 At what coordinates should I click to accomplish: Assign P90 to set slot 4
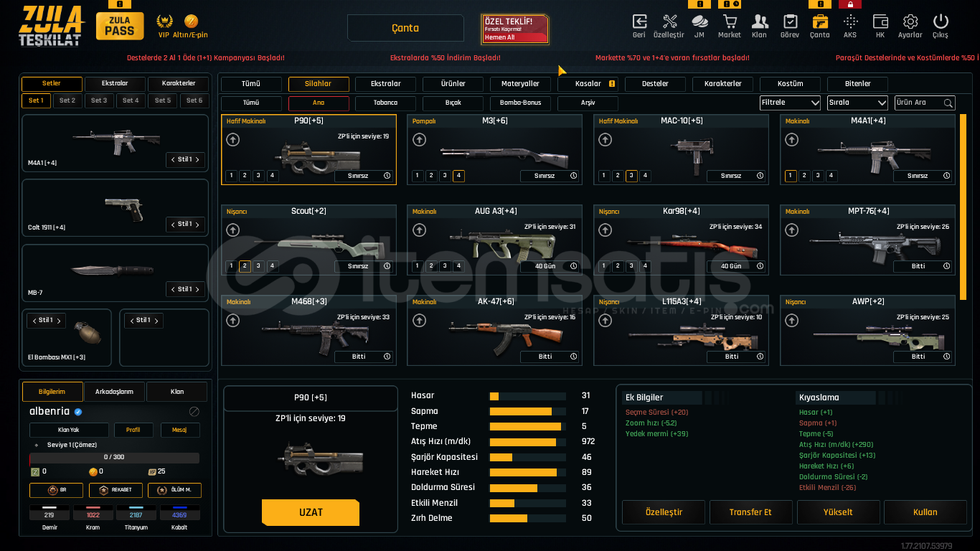tap(272, 176)
